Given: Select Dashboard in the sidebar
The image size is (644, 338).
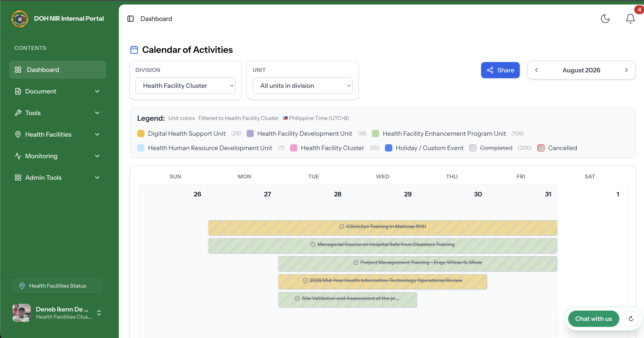Looking at the screenshot, I should click(x=58, y=70).
